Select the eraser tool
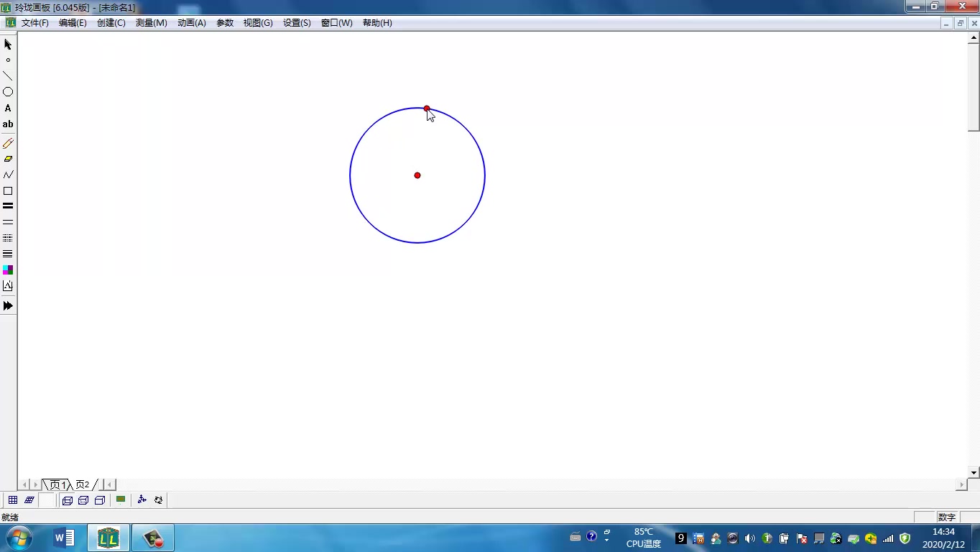The image size is (980, 552). click(8, 159)
